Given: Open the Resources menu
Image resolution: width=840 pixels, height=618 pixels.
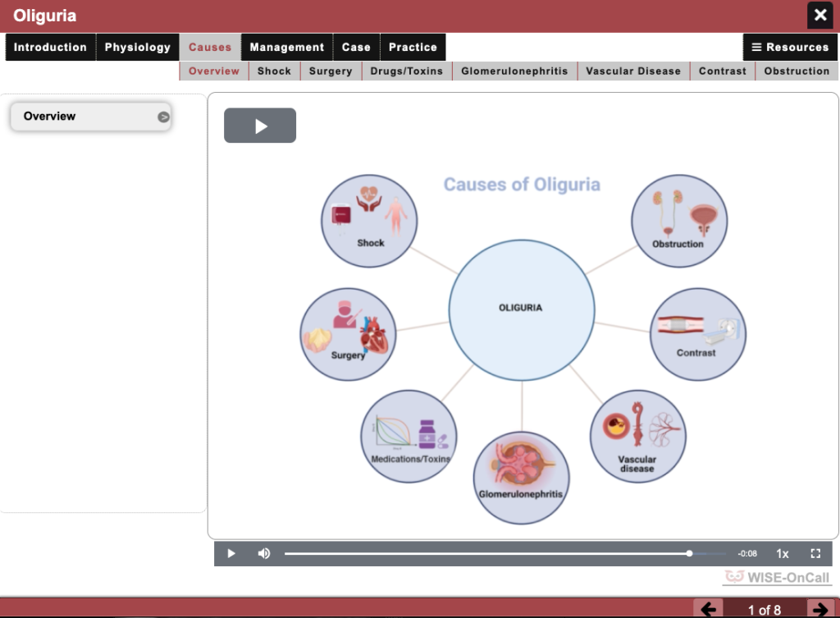Looking at the screenshot, I should pos(789,47).
